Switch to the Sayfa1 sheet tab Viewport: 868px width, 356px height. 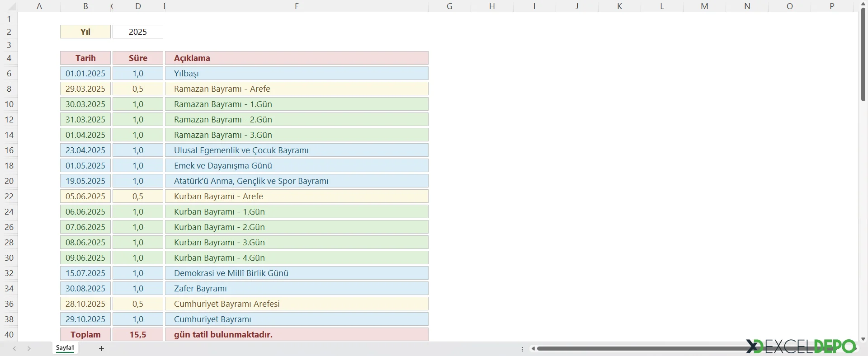(x=65, y=348)
